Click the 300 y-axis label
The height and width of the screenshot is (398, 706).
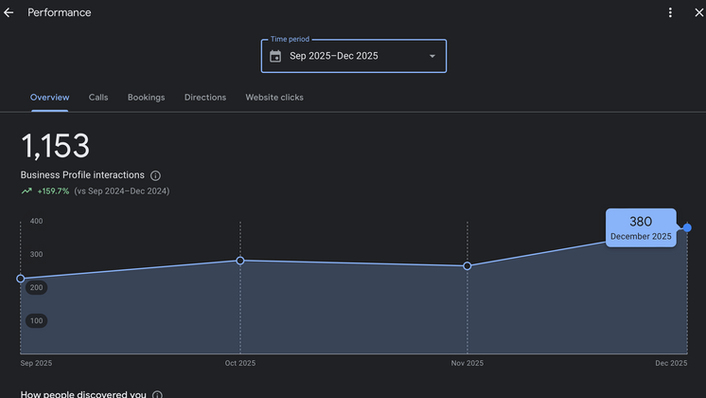pyautogui.click(x=36, y=254)
